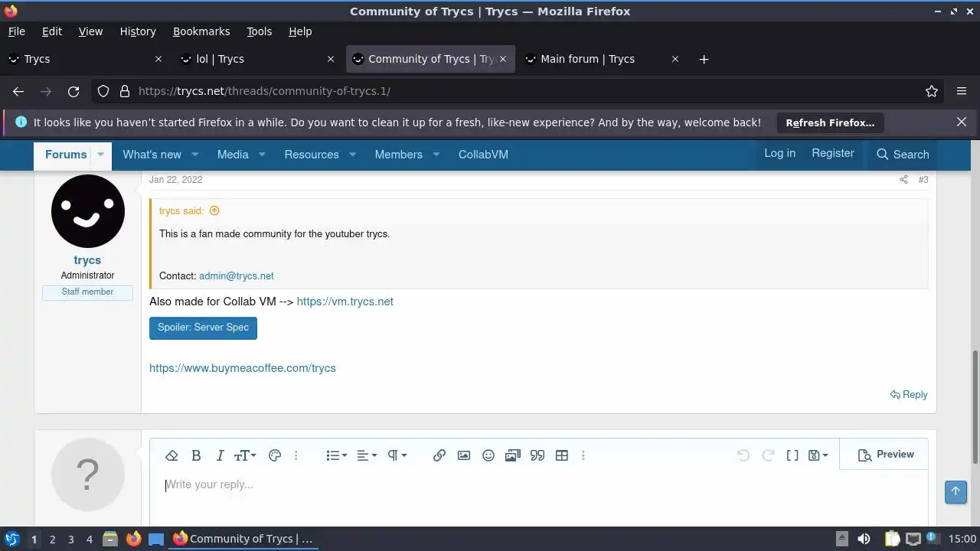Open the History menu
This screenshot has width=980, height=551.
click(x=138, y=31)
